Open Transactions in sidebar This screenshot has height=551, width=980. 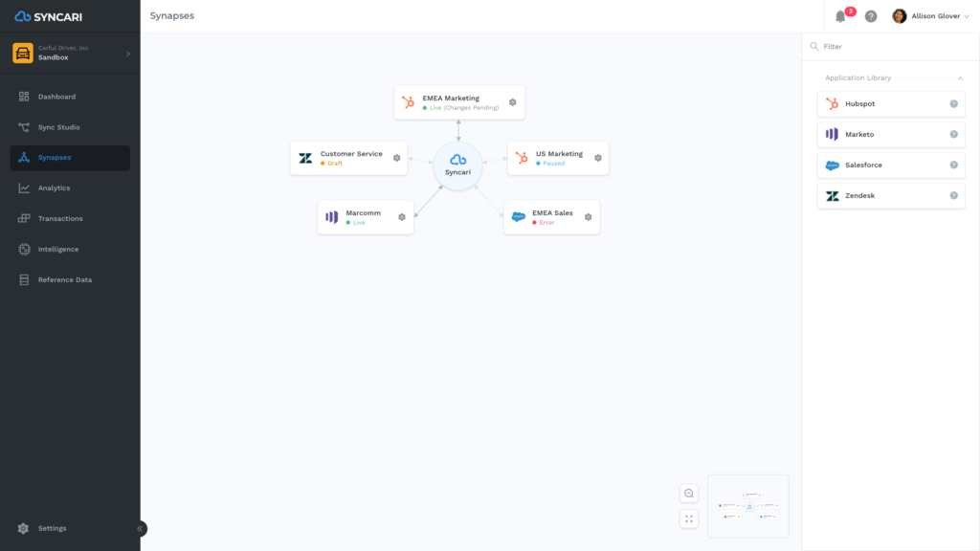[x=70, y=219]
